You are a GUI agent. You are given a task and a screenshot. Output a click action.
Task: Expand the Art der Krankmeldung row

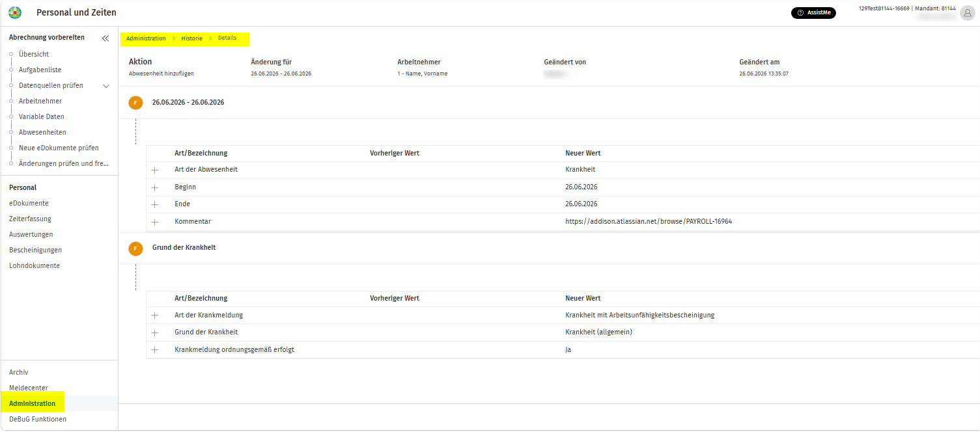point(155,316)
